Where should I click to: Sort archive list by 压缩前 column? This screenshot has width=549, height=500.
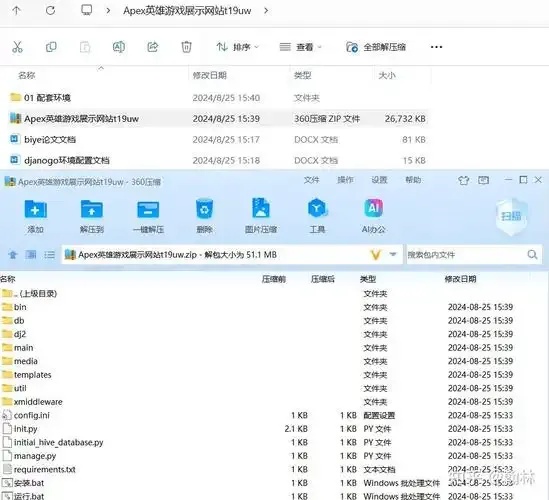[274, 279]
